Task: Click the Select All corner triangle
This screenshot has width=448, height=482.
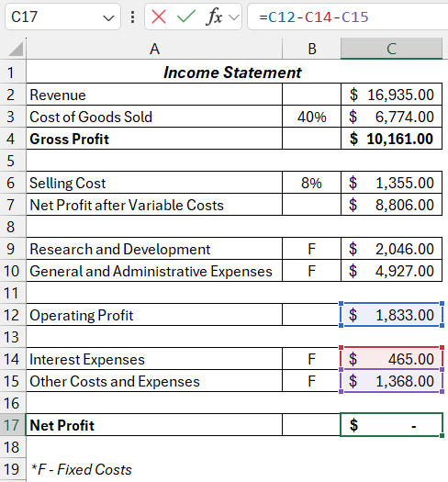Action: (x=16, y=50)
